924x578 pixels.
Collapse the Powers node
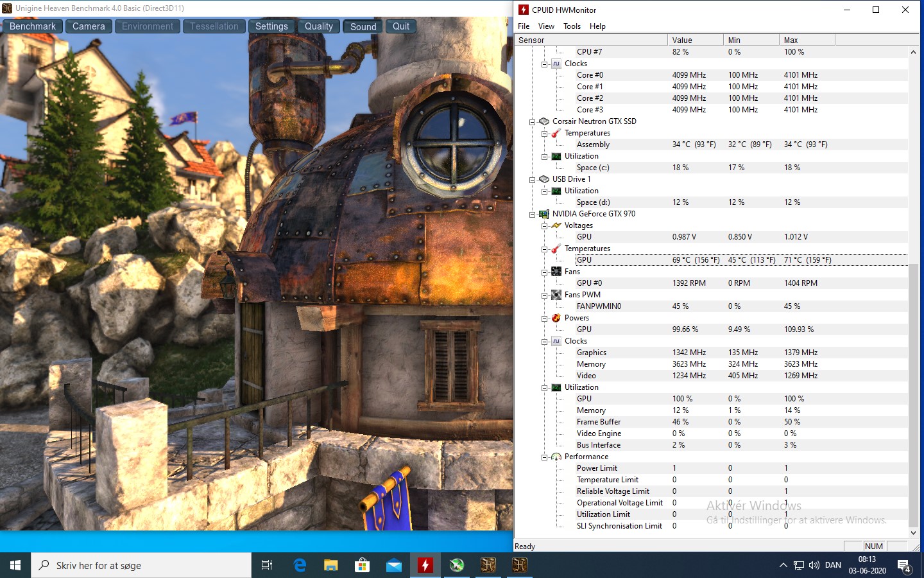click(544, 319)
